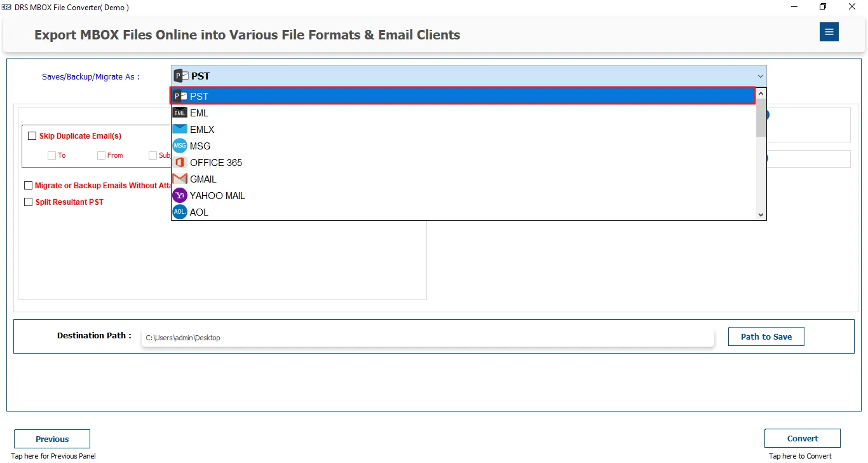
Task: Pick EMLX from the format list
Action: point(463,129)
